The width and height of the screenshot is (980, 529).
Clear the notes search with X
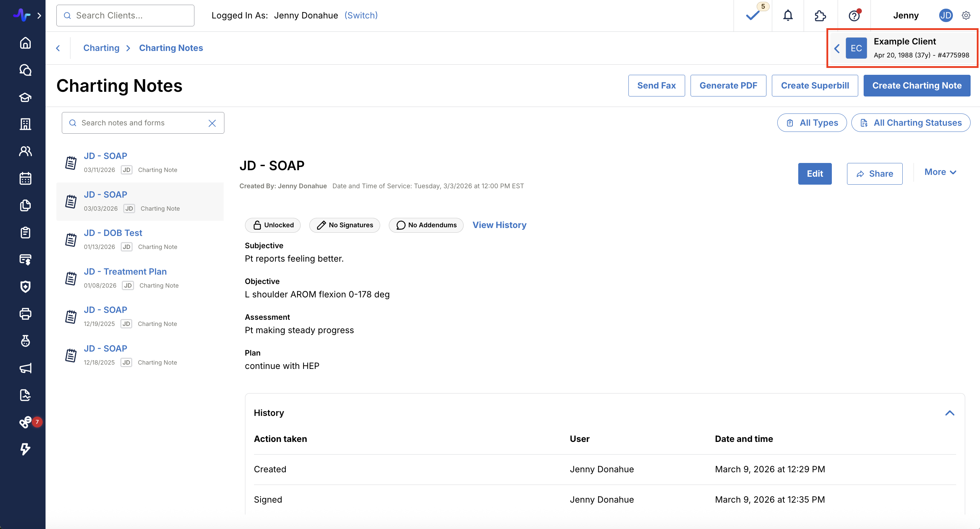[212, 123]
